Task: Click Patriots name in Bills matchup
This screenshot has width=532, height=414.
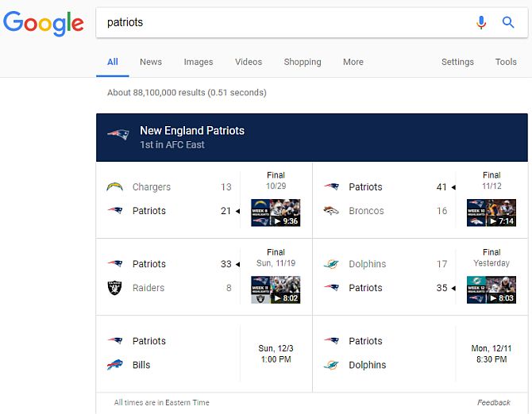Action: point(149,341)
